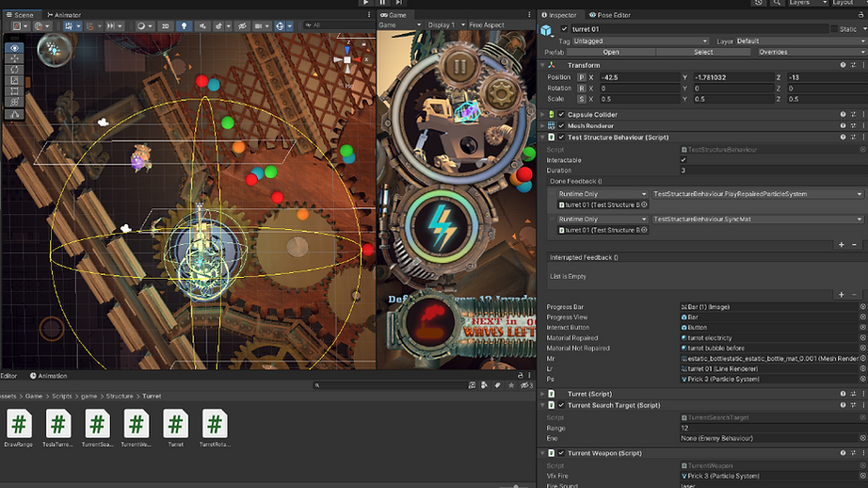Click the Transform component help icon

pyautogui.click(x=843, y=65)
